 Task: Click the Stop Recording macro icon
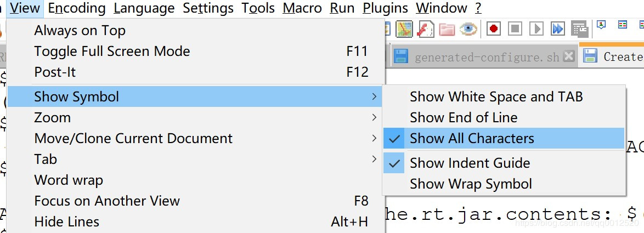click(515, 29)
